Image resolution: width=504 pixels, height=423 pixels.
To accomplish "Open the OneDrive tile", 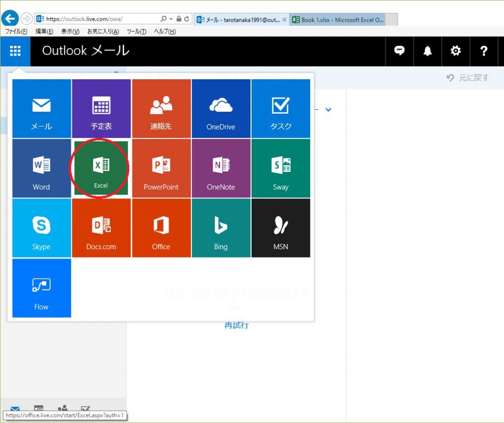I will (x=221, y=108).
